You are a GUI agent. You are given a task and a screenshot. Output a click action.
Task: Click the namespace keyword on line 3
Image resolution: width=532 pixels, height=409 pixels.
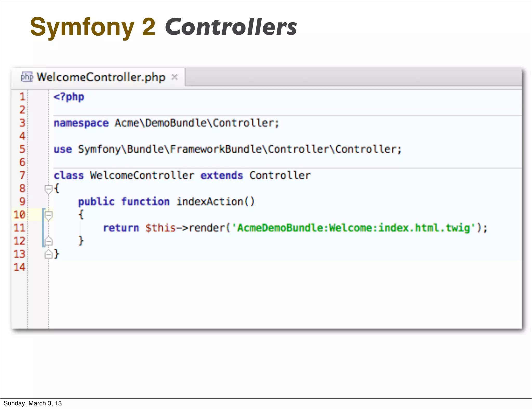(81, 124)
